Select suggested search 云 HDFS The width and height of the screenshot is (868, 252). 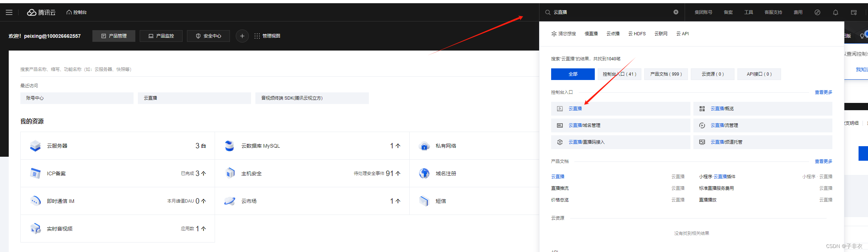tap(637, 34)
